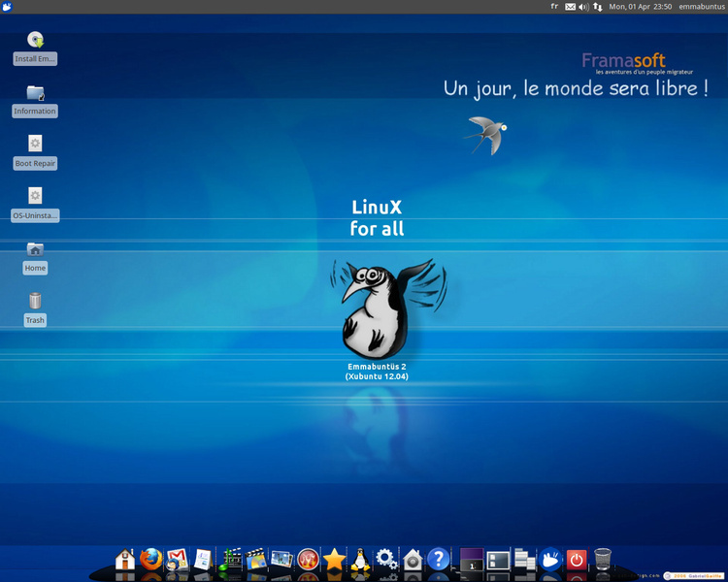Image resolution: width=728 pixels, height=582 pixels.
Task: Open the photo stack icon in dock
Action: tap(281, 560)
